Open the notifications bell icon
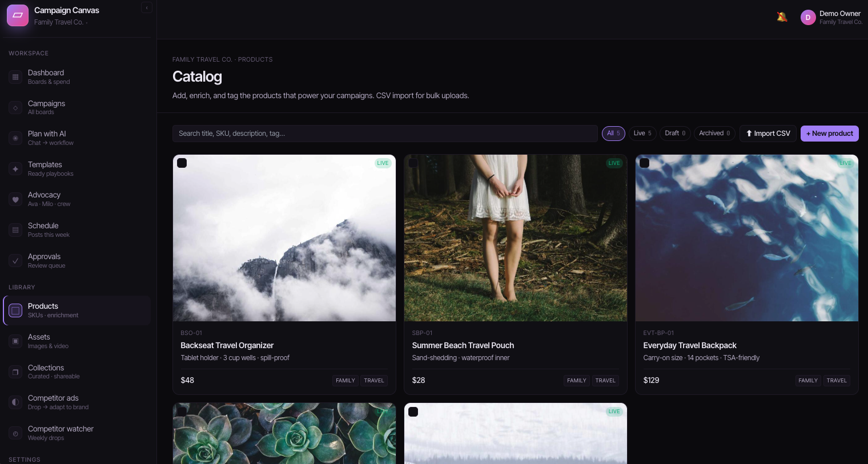Screen dimensions: 868x464 [782, 17]
